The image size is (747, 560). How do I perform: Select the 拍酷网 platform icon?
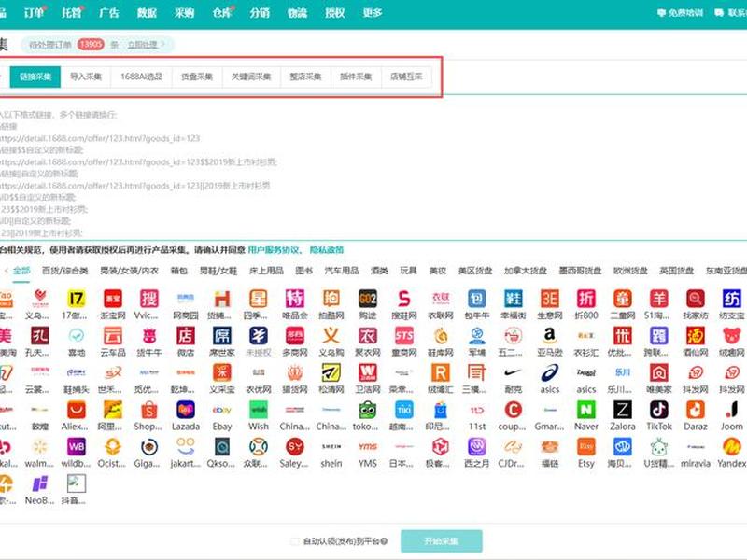tap(331, 299)
